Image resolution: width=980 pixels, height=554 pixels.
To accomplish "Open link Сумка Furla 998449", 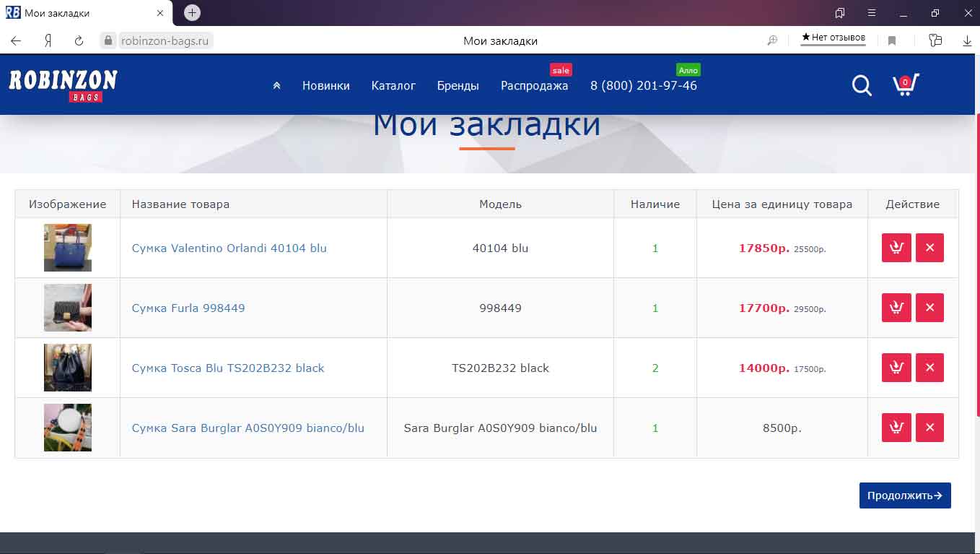I will tap(188, 308).
